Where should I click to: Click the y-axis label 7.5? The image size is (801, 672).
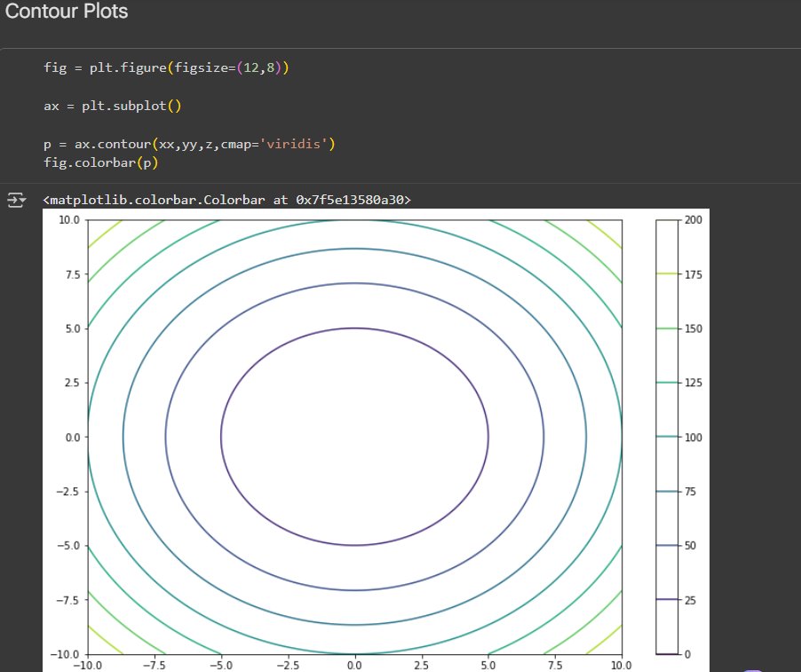pos(73,274)
